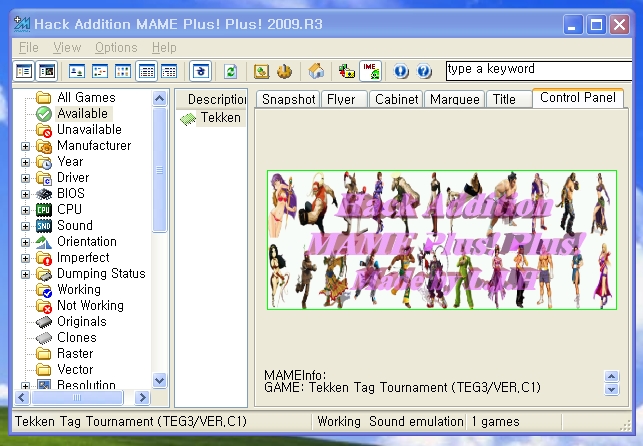The image size is (643, 446).
Task: Click the Dumping Status folder icon
Action: pos(44,274)
